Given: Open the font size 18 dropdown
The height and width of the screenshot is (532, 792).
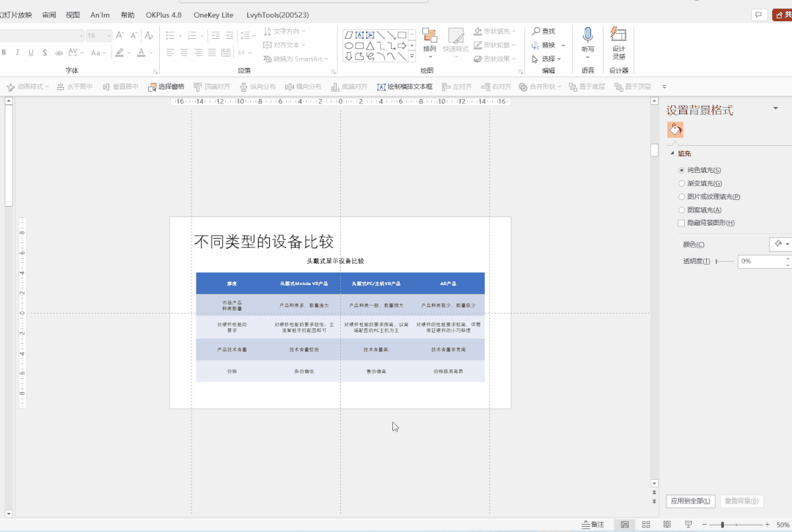Looking at the screenshot, I should [108, 35].
